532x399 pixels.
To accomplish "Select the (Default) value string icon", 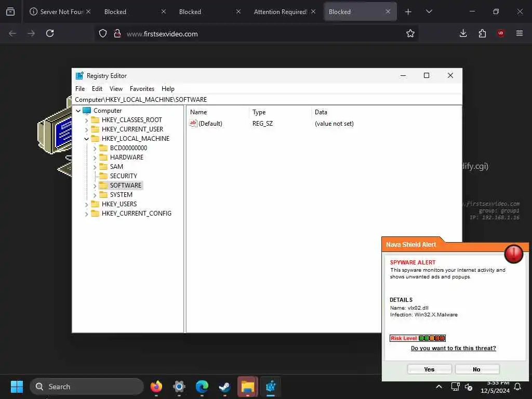I will pyautogui.click(x=193, y=124).
